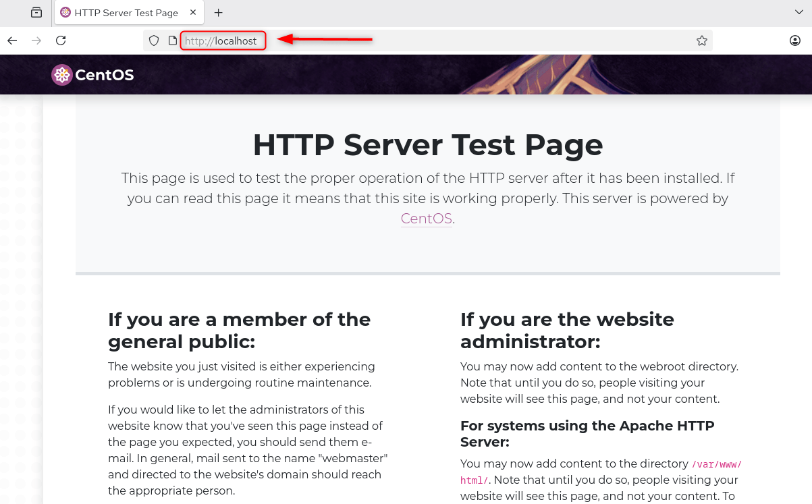Open a new tab with the plus button
This screenshot has width=812, height=504.
[x=218, y=12]
